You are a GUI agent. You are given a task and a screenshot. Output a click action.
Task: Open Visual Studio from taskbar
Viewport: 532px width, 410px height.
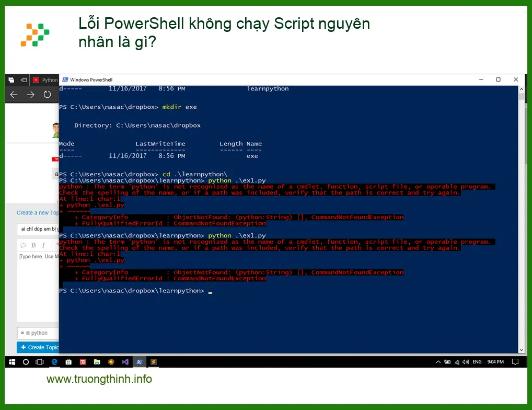pos(125,362)
